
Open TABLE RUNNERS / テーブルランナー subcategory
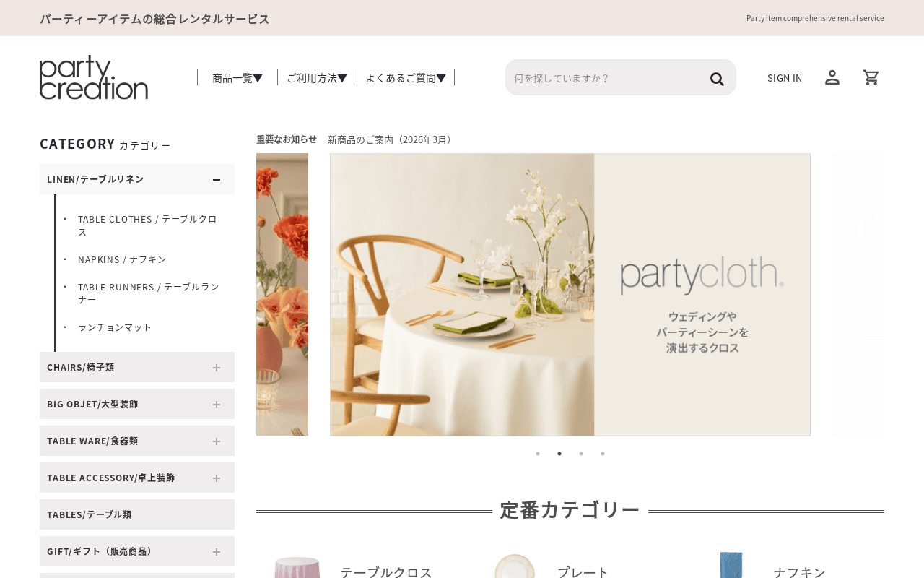(149, 293)
